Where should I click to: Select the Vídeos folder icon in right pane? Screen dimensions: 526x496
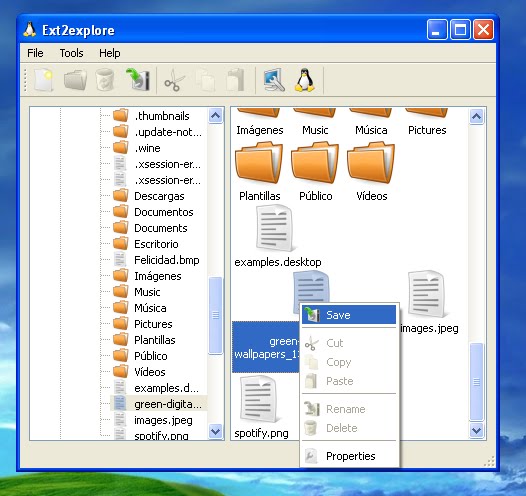click(371, 163)
